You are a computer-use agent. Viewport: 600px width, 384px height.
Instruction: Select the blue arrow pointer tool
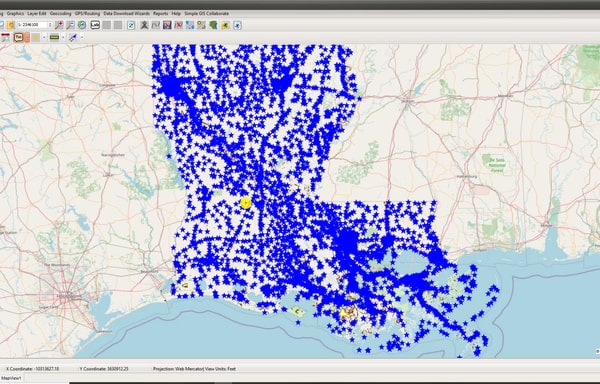73,37
